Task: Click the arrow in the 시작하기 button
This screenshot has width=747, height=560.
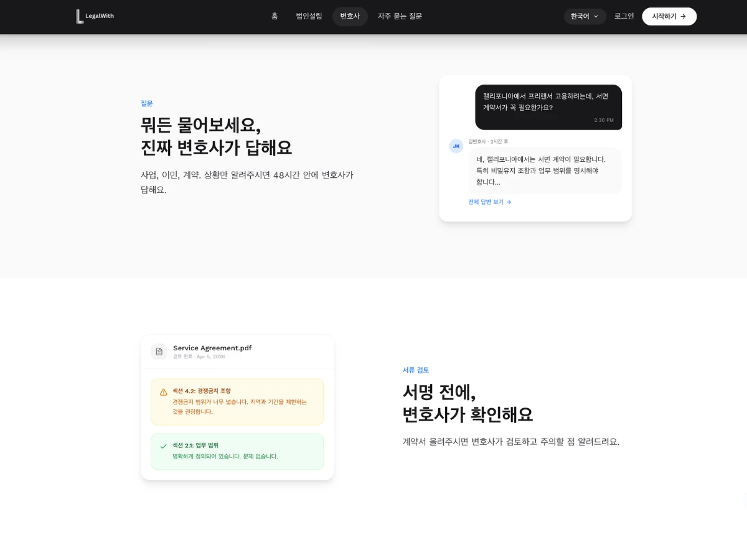Action: (683, 16)
